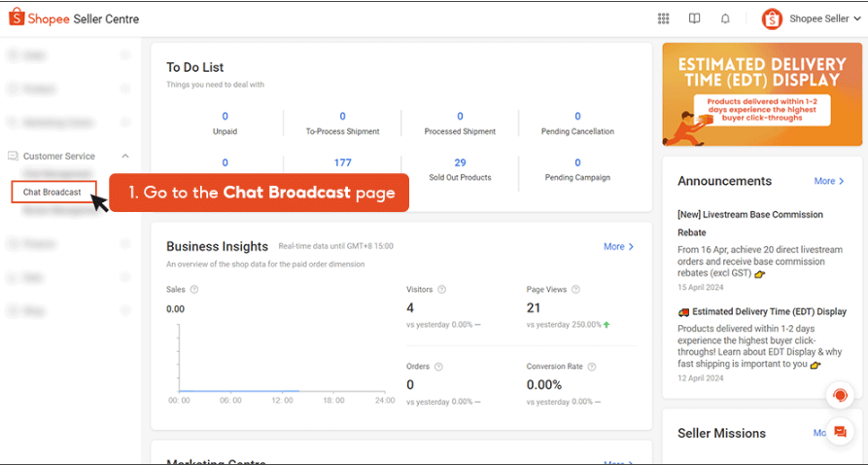Screen dimensions: 868x465
Task: Click the Conversion Rate help icon
Action: (592, 367)
